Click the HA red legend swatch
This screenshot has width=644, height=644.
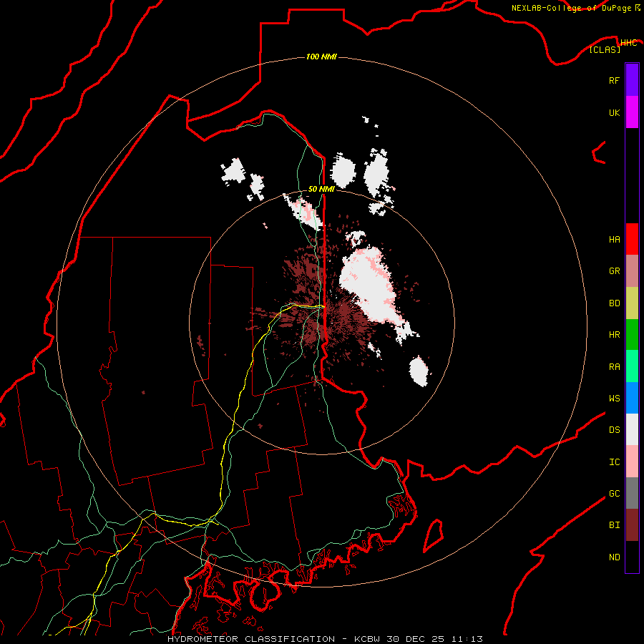(x=632, y=239)
